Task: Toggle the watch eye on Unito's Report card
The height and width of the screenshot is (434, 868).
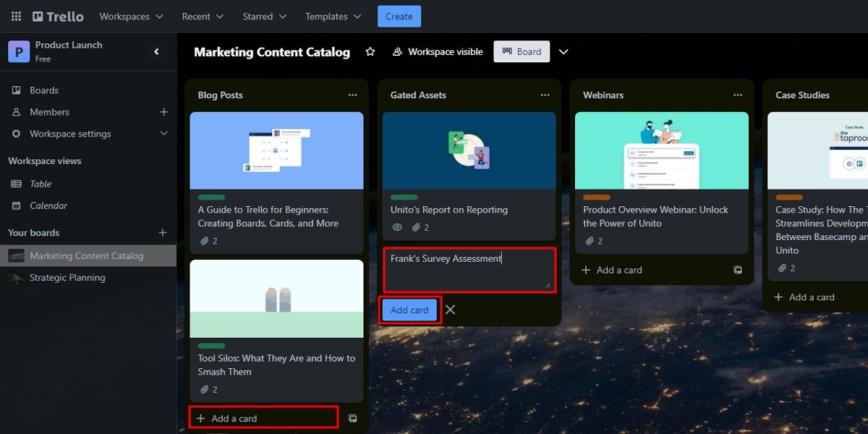Action: [x=398, y=227]
